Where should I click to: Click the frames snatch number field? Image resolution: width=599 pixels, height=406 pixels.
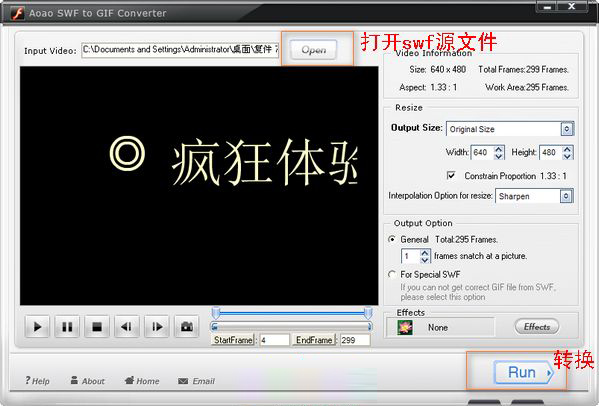tap(411, 256)
